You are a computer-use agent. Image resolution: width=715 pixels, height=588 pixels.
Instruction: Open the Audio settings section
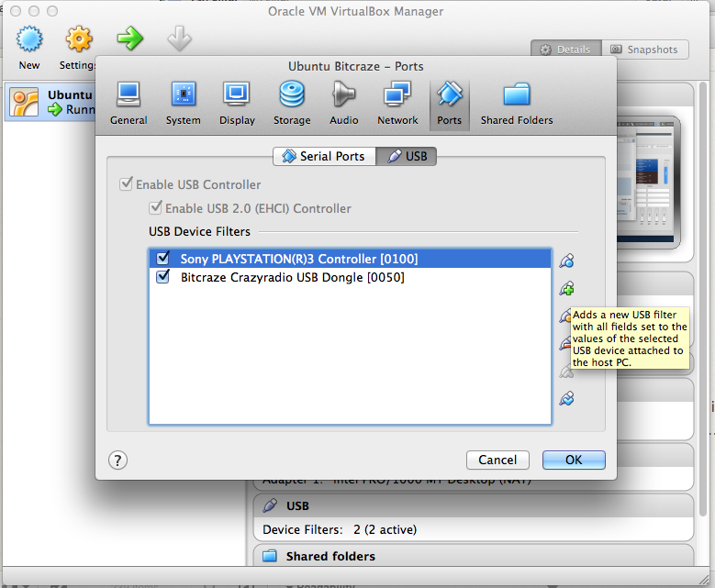tap(344, 103)
